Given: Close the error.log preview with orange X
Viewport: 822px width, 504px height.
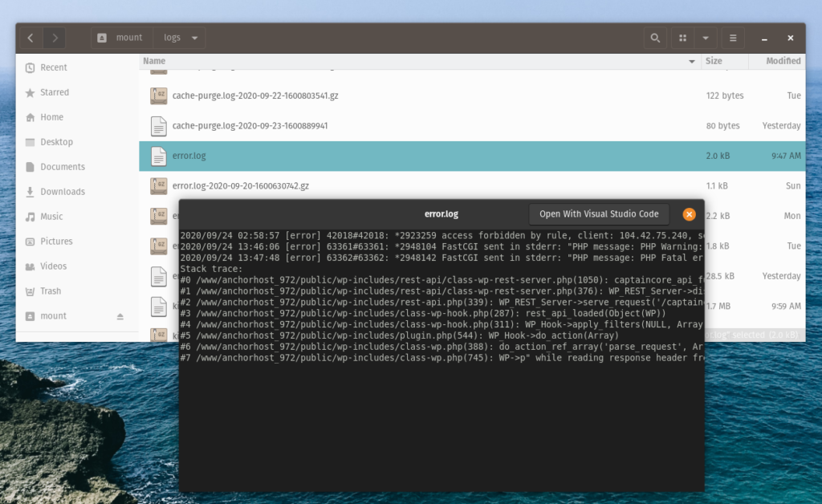Looking at the screenshot, I should 689,214.
